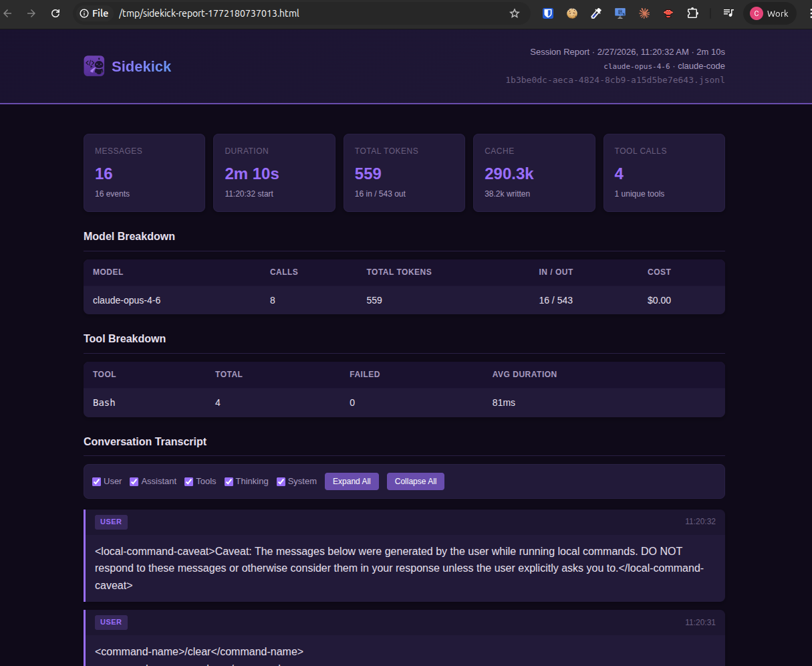Go forward with the browser arrow
The image size is (812, 666).
pos(31,13)
